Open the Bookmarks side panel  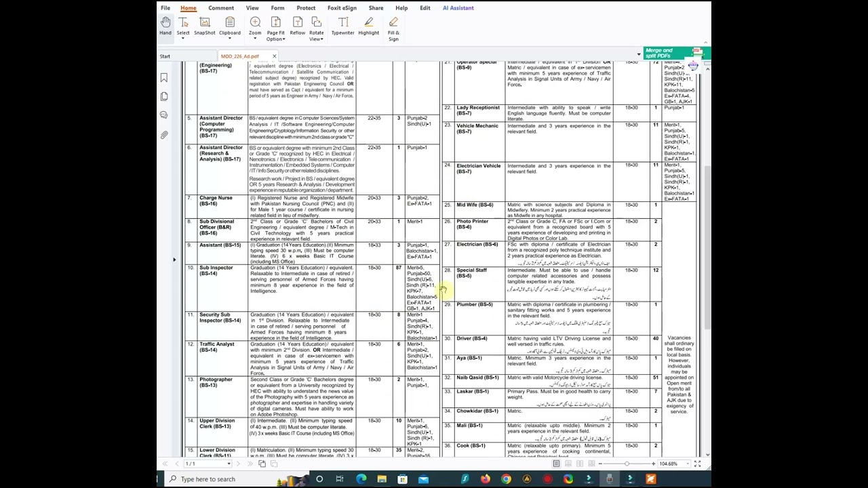[x=164, y=78]
